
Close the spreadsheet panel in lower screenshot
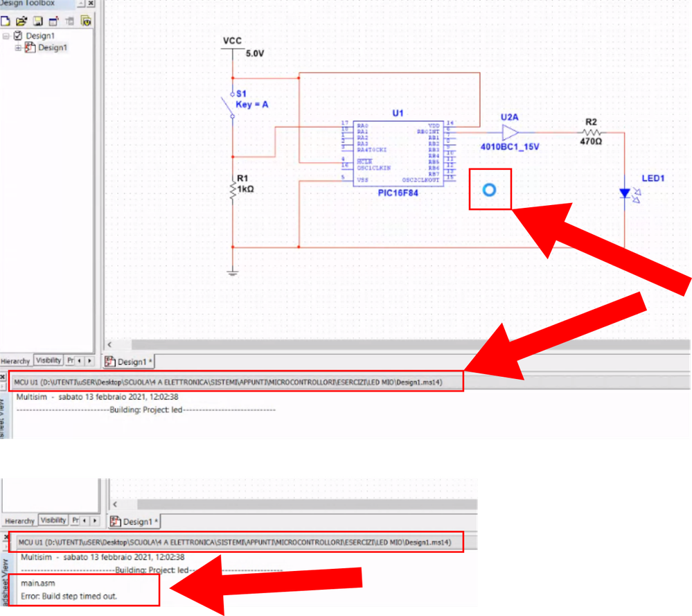coord(6,538)
